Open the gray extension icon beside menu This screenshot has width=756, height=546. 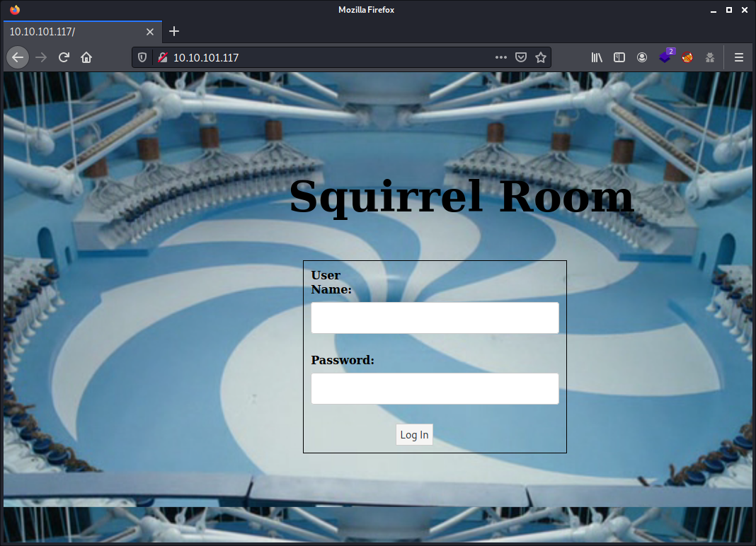pyautogui.click(x=710, y=57)
